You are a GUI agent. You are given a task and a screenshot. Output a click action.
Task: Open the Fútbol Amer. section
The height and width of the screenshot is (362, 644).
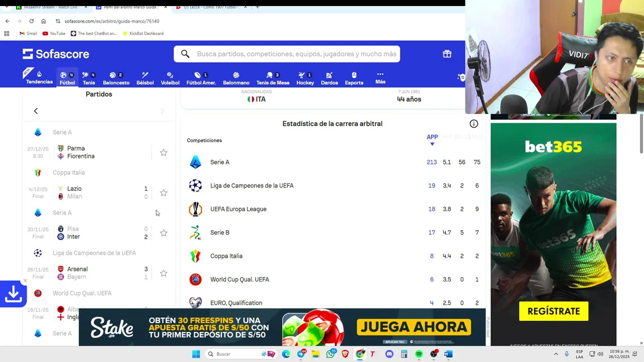[x=201, y=78]
